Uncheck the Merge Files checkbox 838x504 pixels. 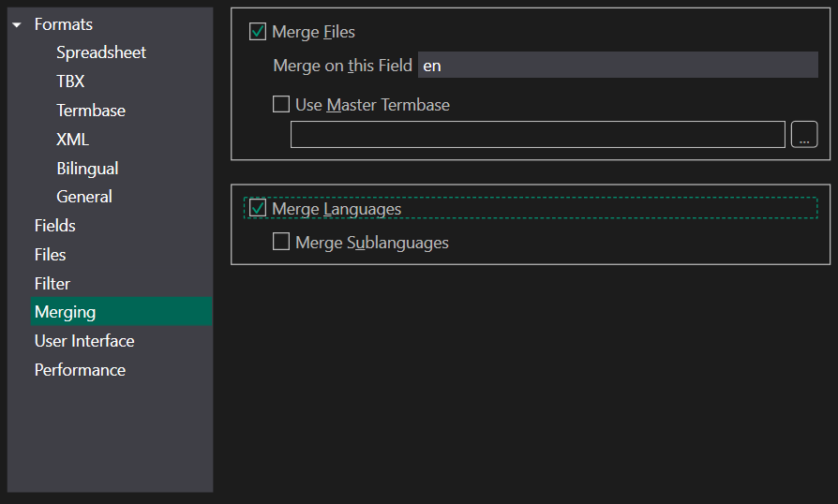[x=258, y=32]
